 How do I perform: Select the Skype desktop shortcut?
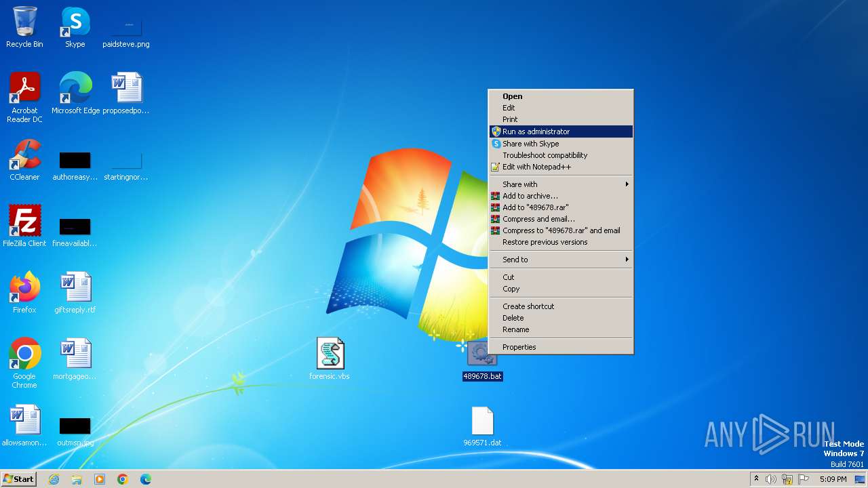(75, 27)
